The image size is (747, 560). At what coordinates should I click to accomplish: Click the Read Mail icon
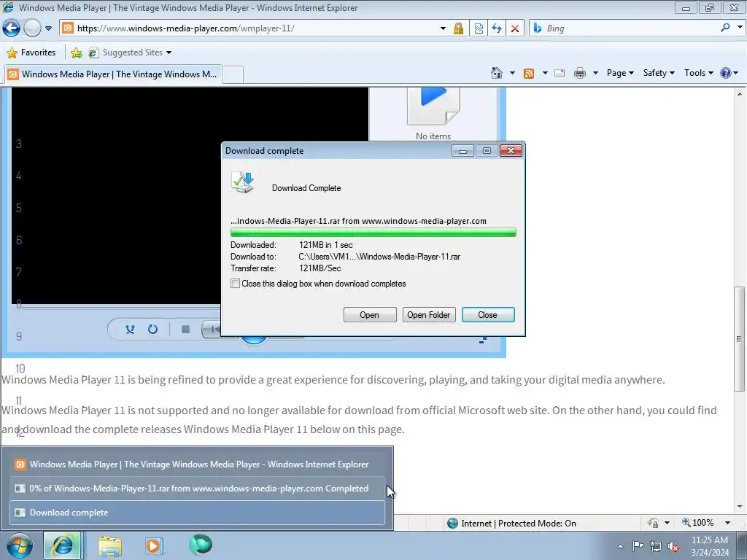pos(560,73)
